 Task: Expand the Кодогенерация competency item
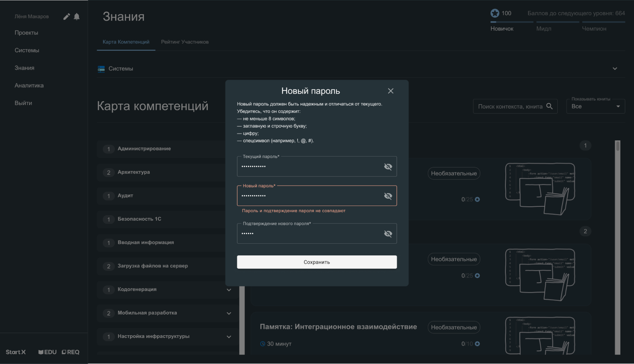coord(229,290)
